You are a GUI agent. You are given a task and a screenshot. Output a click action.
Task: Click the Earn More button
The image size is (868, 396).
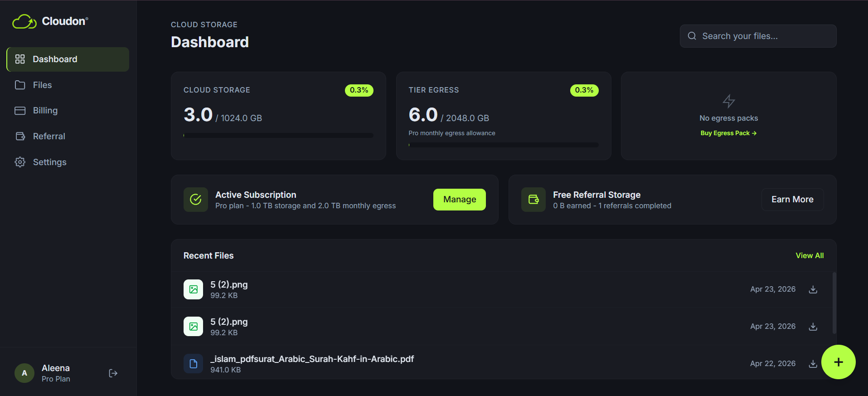792,199
